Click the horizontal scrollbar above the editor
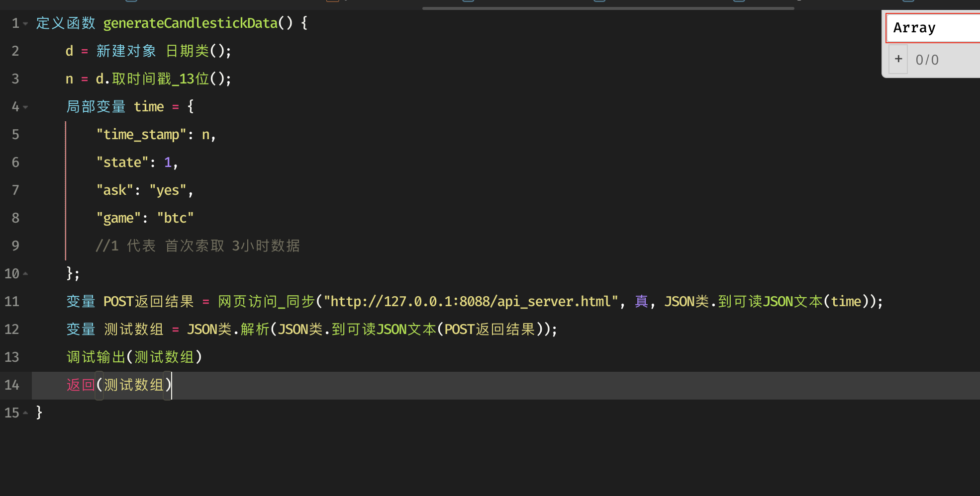Screen dimensions: 980x496 (x=608, y=8)
